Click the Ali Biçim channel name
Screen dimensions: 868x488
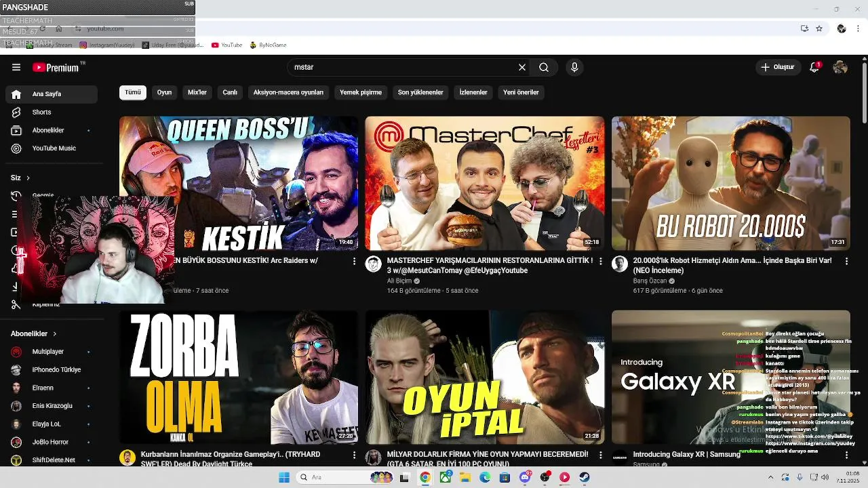tap(399, 281)
